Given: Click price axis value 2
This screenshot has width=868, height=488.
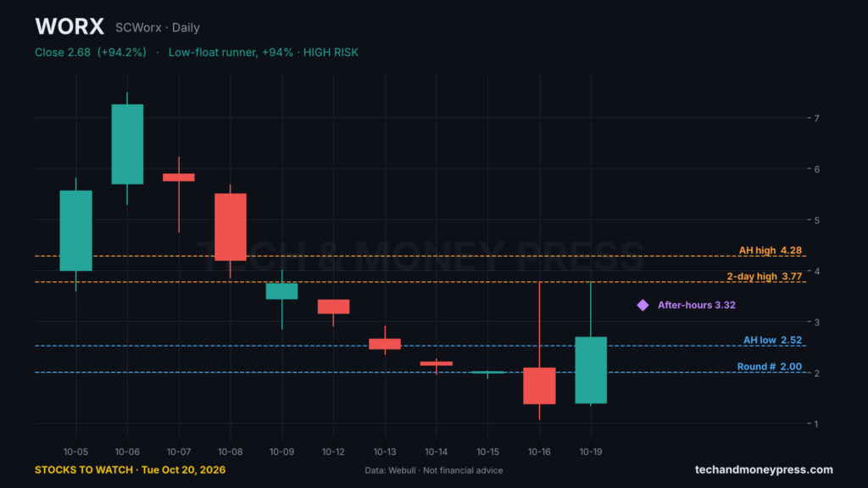Looking at the screenshot, I should pyautogui.click(x=816, y=373).
